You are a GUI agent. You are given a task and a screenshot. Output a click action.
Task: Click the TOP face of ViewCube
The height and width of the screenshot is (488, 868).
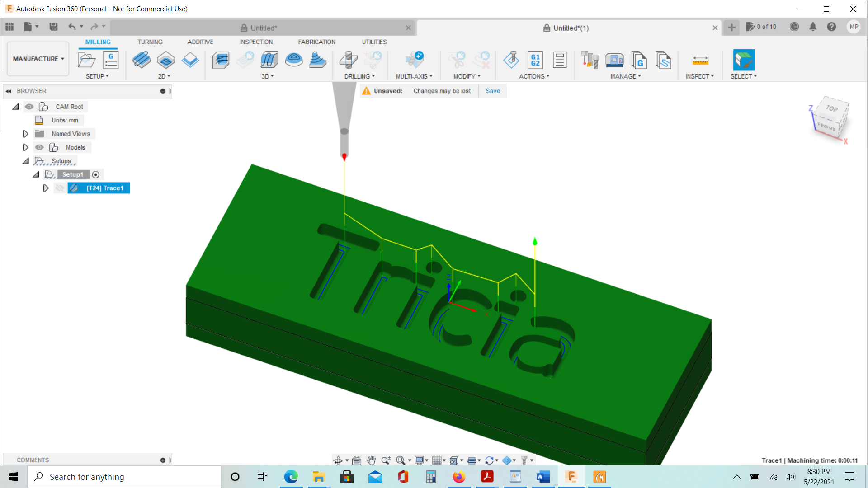pyautogui.click(x=832, y=108)
